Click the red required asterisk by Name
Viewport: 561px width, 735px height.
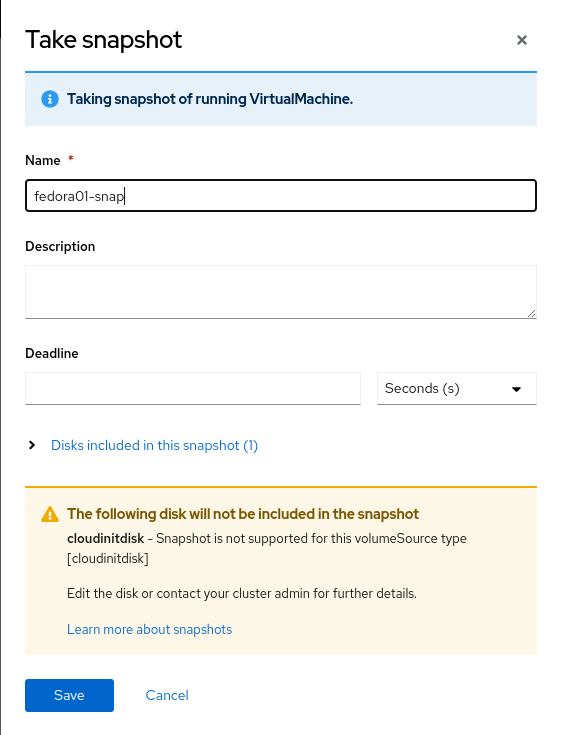point(71,158)
